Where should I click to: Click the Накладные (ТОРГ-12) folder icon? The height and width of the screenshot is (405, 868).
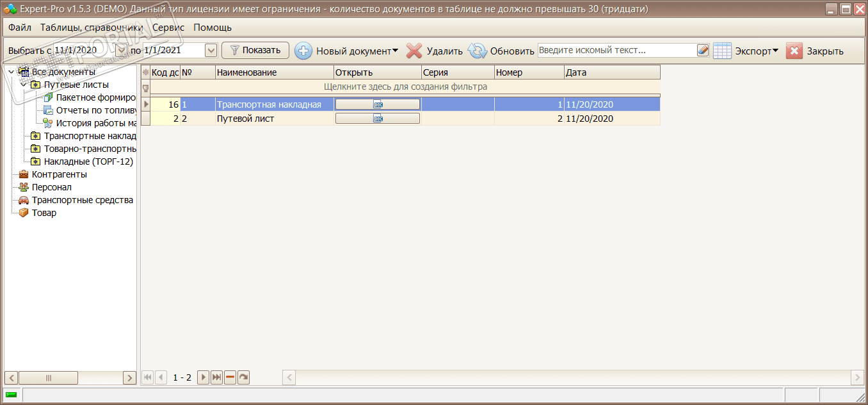click(x=36, y=161)
